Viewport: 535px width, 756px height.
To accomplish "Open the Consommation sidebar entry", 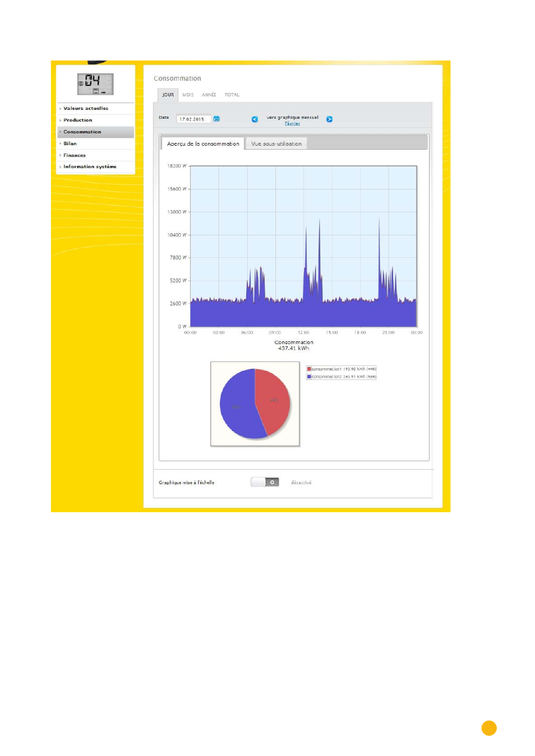I will click(95, 132).
